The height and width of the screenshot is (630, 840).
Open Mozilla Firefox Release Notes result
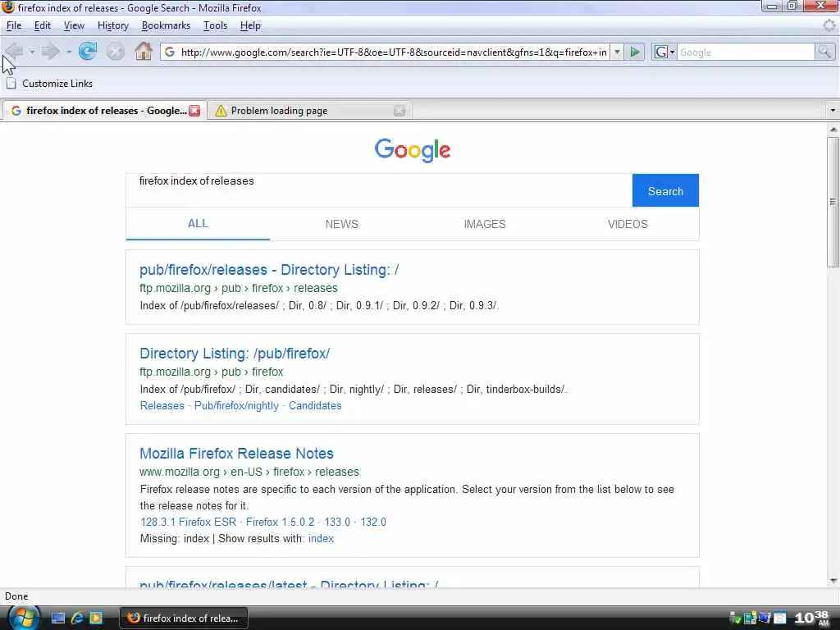coord(236,453)
